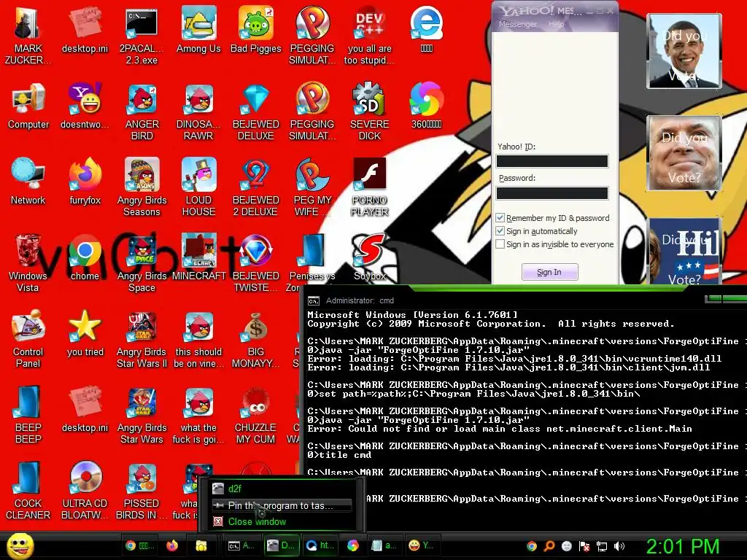The width and height of the screenshot is (747, 560).
Task: Switch to Yahoo Messenger taskbar button
Action: pyautogui.click(x=422, y=545)
